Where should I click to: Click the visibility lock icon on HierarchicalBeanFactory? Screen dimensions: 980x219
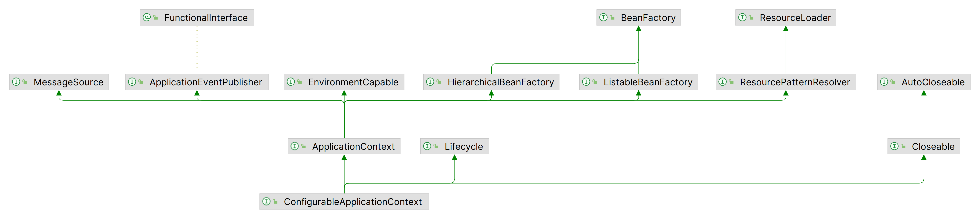pyautogui.click(x=439, y=82)
